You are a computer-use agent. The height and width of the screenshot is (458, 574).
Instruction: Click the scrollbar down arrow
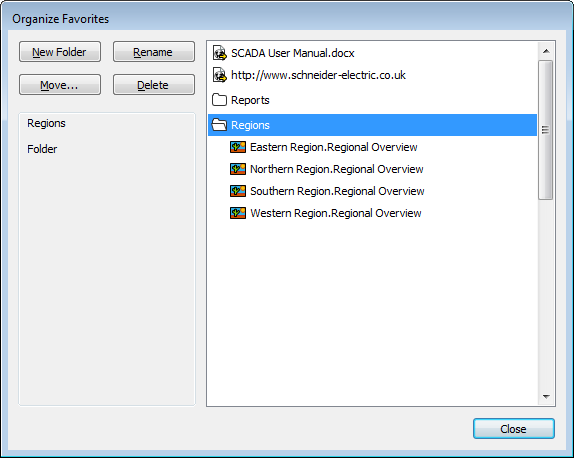(546, 396)
